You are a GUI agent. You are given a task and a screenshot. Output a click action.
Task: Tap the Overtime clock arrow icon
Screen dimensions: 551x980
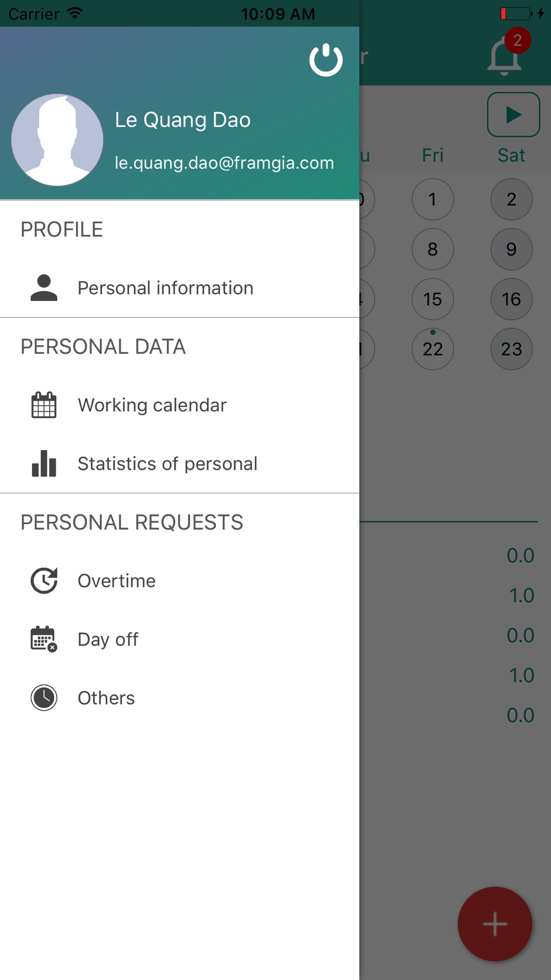44,580
